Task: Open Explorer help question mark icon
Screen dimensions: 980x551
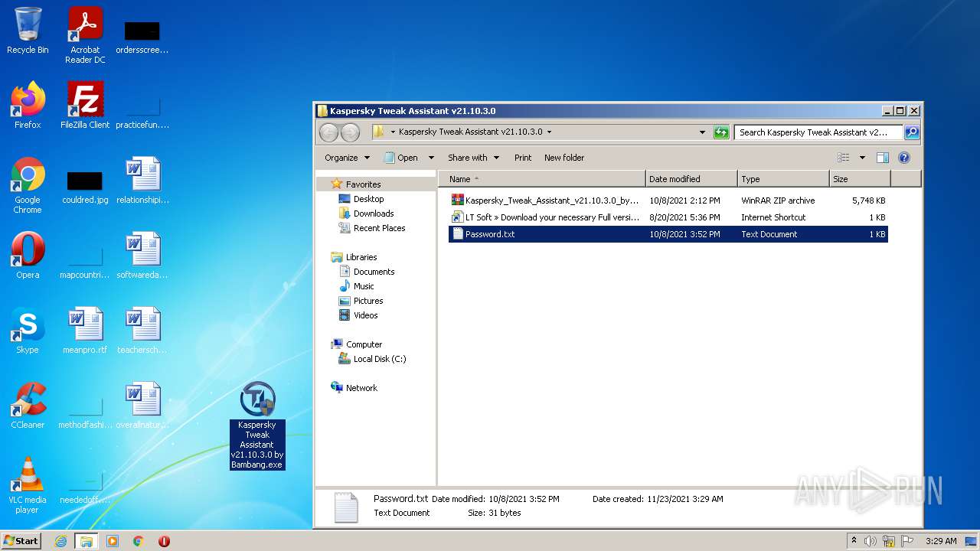Action: (904, 158)
